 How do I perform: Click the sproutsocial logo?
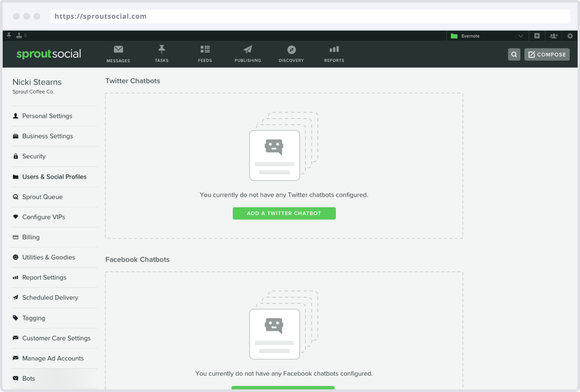[49, 54]
